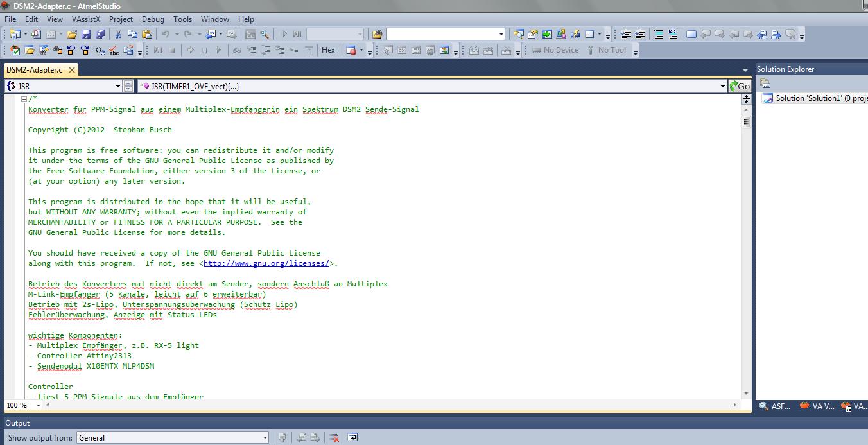Click the VAssistX find references binoculars icon

point(58,50)
